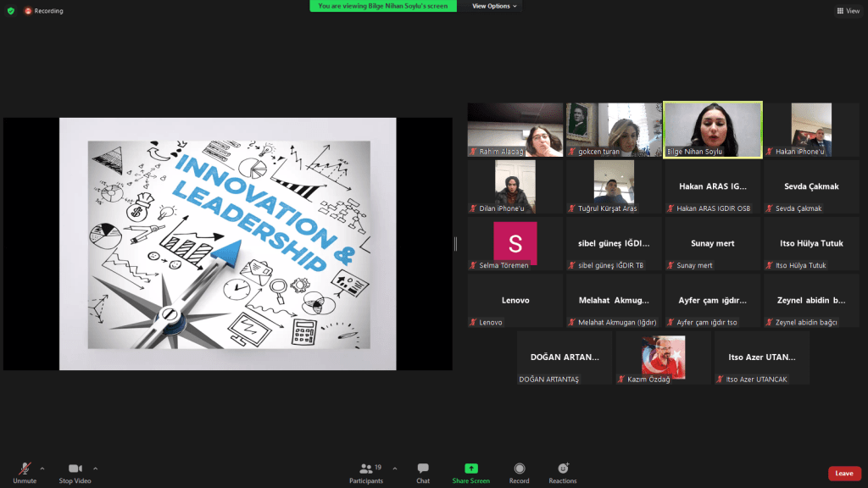The width and height of the screenshot is (868, 488).
Task: Open the View layout options
Action: click(847, 11)
